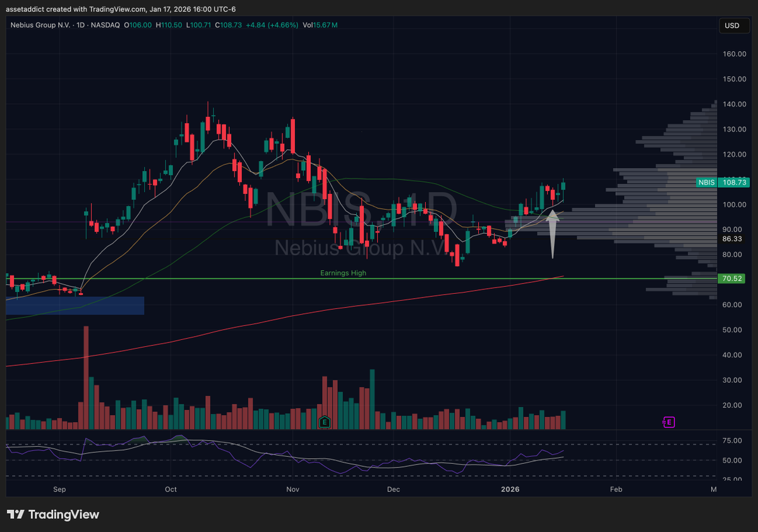Click the 100.00 price axis label
Screen dimensions: 758x532
(x=733, y=205)
